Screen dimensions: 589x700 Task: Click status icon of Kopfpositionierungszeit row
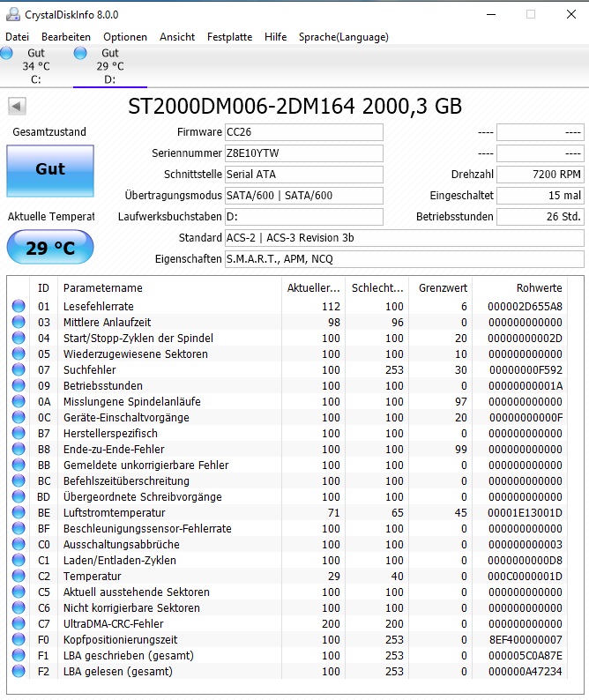(x=19, y=639)
